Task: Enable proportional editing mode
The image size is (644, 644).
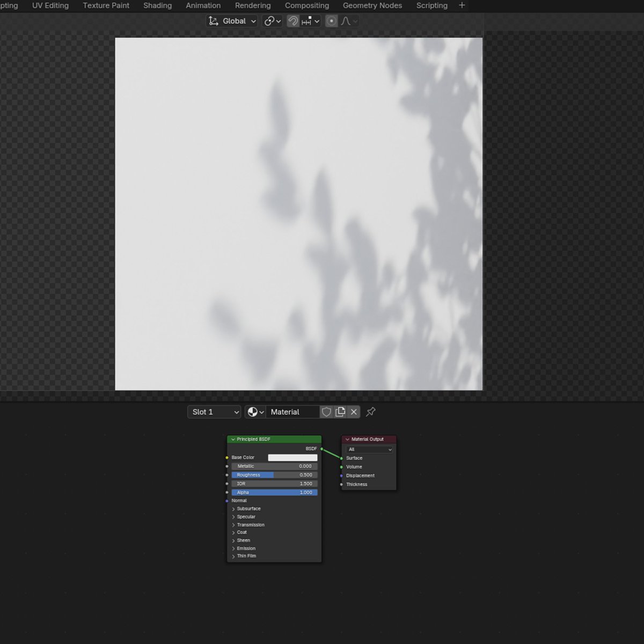Action: tap(332, 21)
